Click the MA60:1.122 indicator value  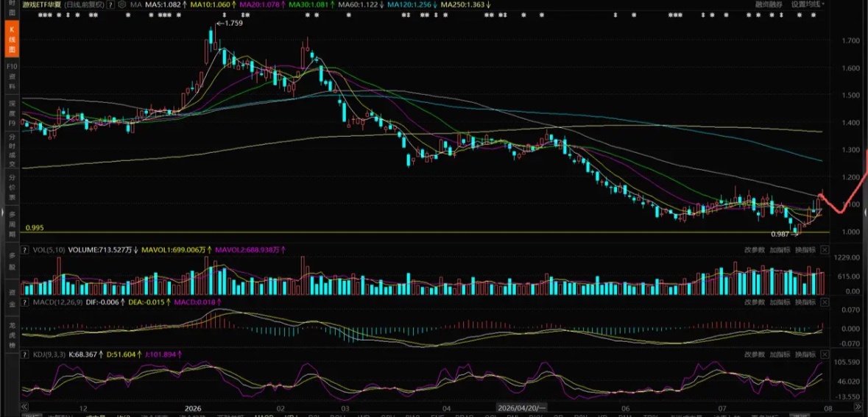[x=358, y=4]
